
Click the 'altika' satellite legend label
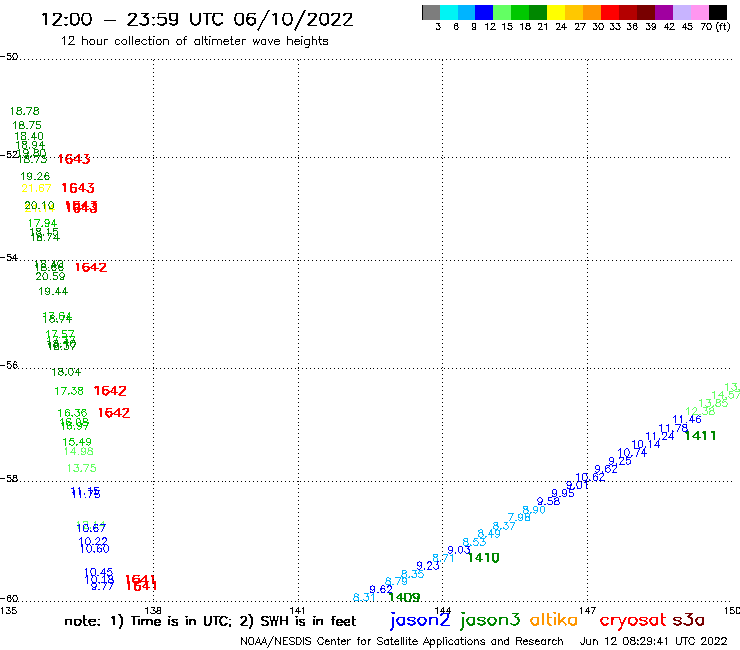(554, 620)
